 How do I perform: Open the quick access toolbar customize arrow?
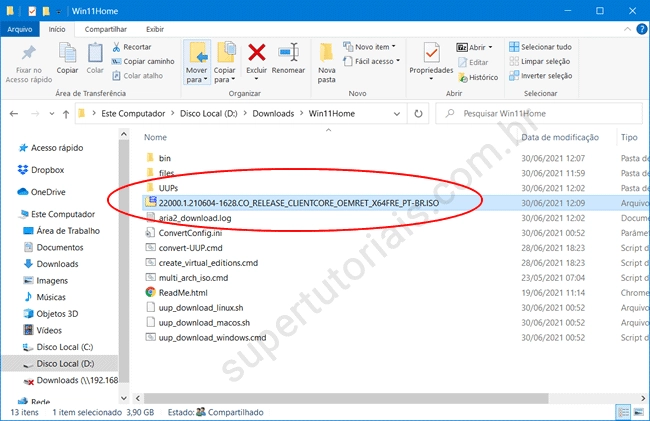58,12
